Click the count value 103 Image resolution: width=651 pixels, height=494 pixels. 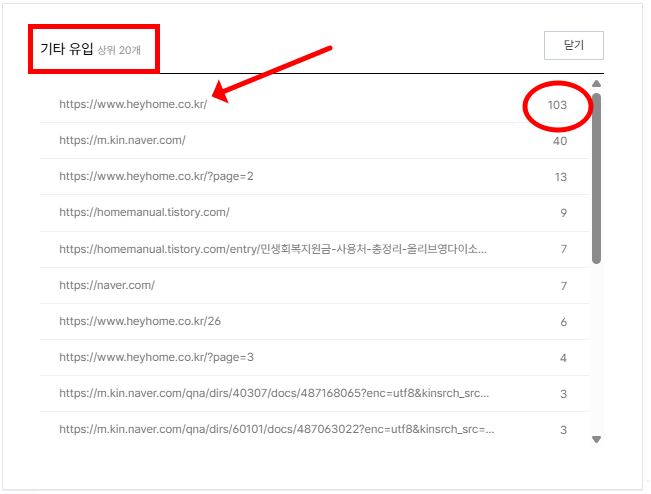(557, 105)
